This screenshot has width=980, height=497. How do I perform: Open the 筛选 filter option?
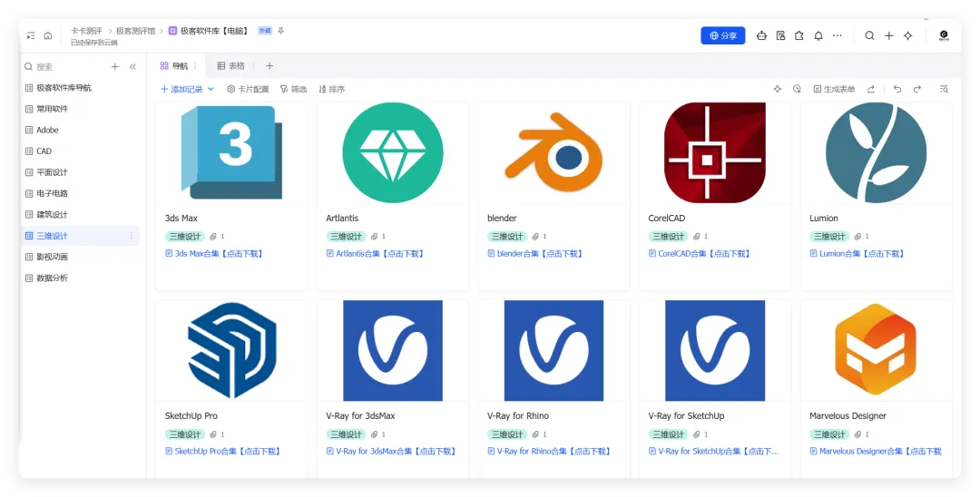[294, 89]
